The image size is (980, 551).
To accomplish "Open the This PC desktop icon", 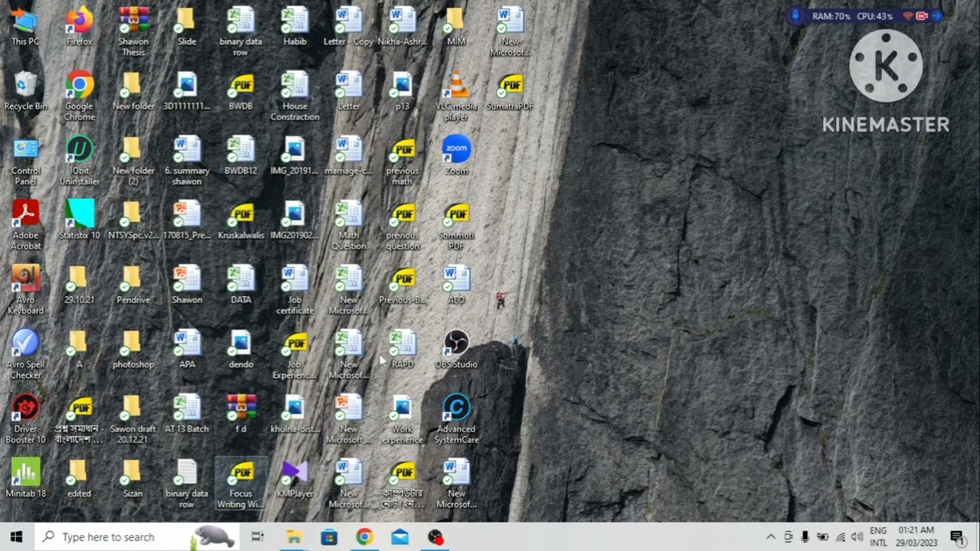I will click(x=25, y=26).
